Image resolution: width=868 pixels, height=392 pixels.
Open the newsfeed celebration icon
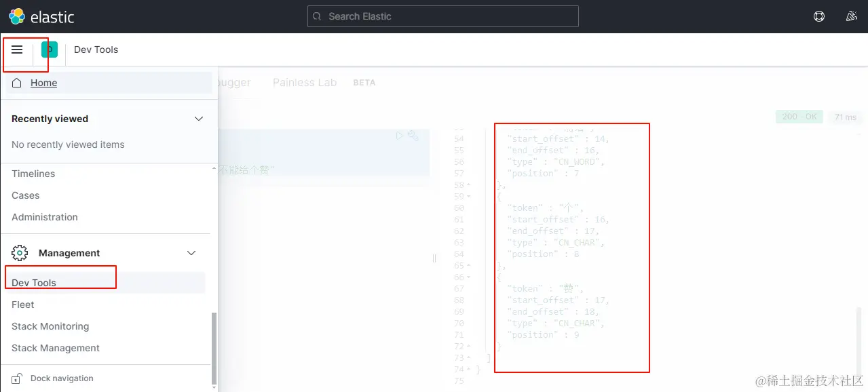click(852, 16)
